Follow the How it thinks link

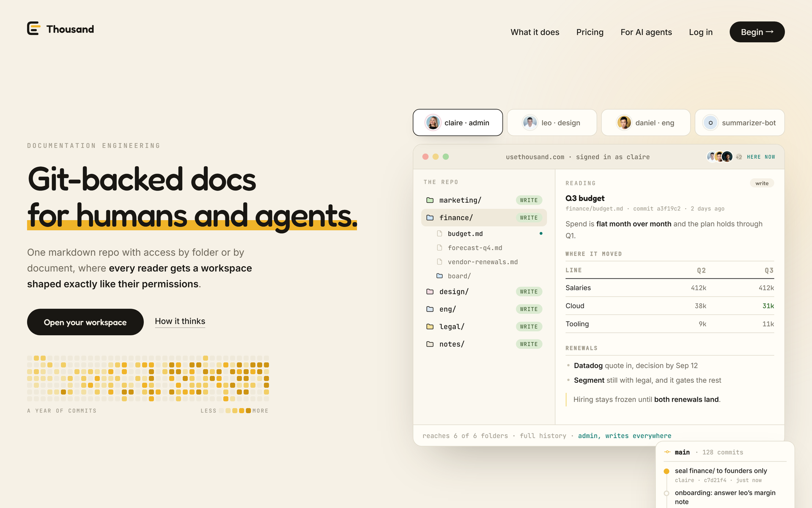[x=180, y=321]
